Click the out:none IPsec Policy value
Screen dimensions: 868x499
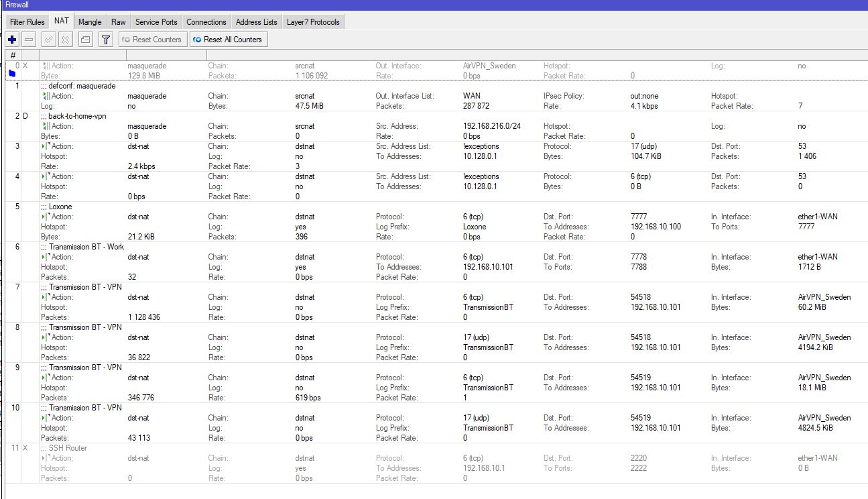click(x=645, y=96)
